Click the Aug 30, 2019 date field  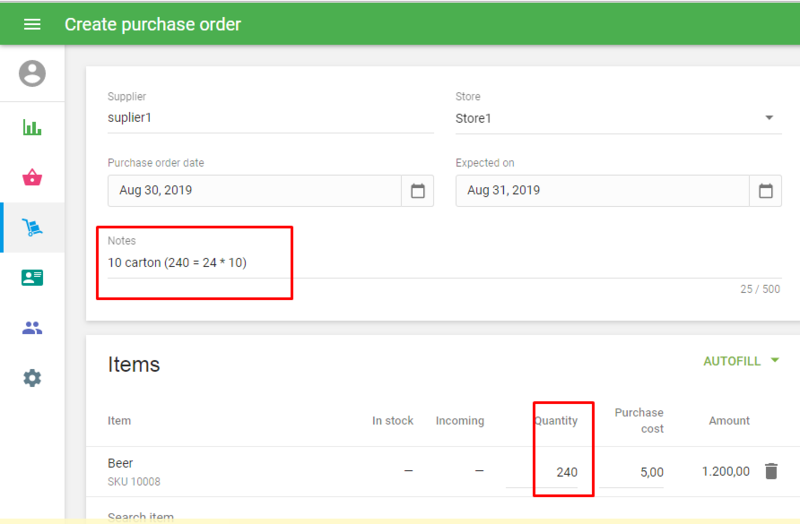(x=254, y=191)
